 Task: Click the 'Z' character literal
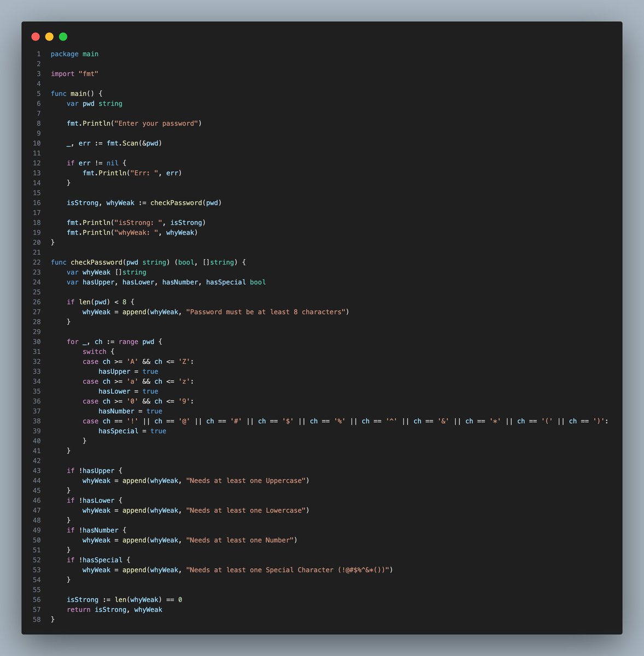click(x=184, y=361)
